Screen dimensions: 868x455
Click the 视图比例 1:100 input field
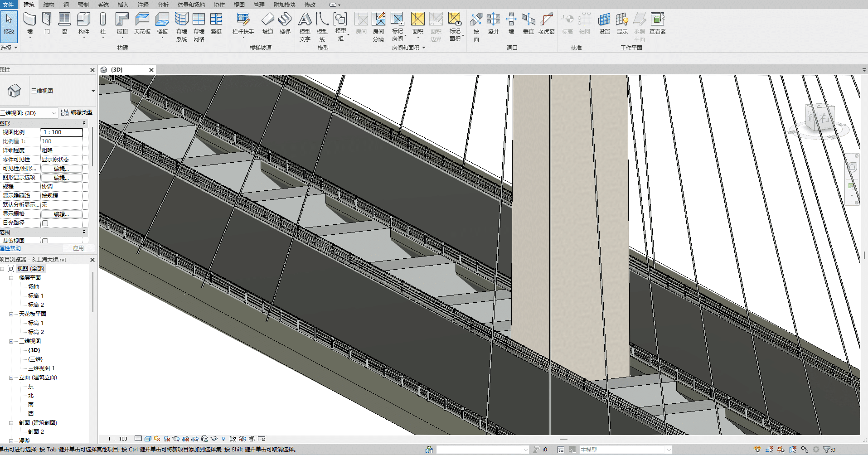click(62, 132)
